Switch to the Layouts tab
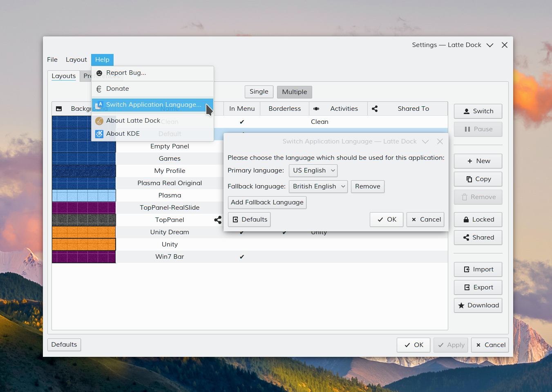The height and width of the screenshot is (392, 552). pos(64,76)
